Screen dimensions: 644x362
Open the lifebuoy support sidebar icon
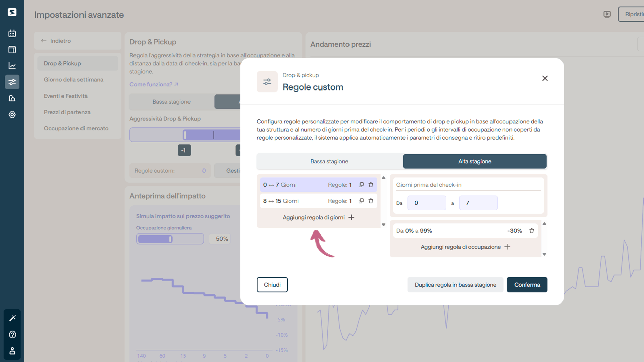pyautogui.click(x=12, y=115)
